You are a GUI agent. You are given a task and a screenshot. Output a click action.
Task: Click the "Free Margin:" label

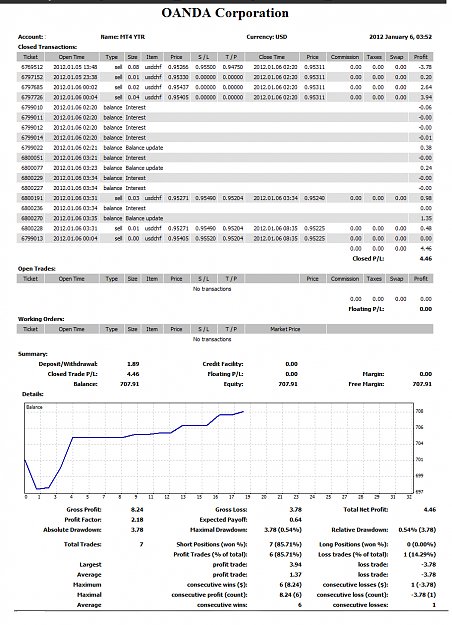tap(366, 384)
